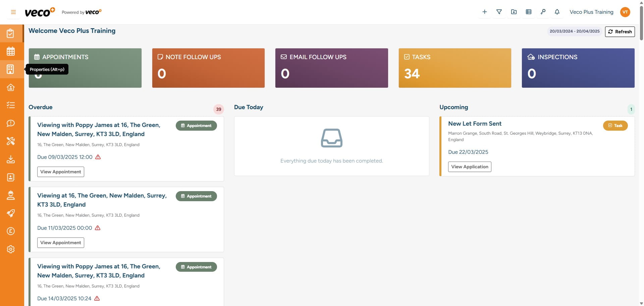This screenshot has height=306, width=644.
Task: Open the rocket icon in sidebar
Action: 11,213
